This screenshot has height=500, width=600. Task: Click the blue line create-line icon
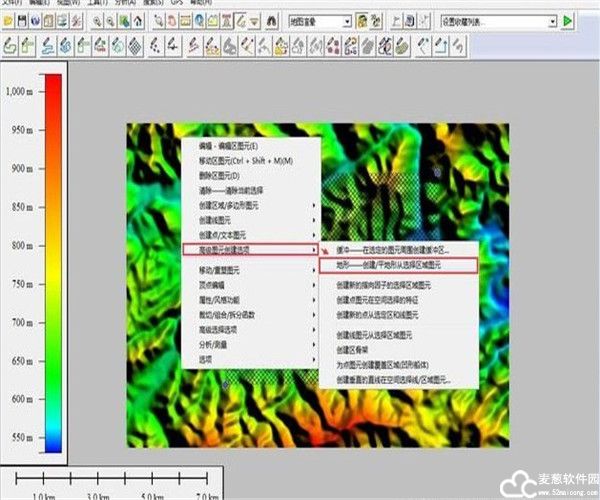click(x=47, y=46)
